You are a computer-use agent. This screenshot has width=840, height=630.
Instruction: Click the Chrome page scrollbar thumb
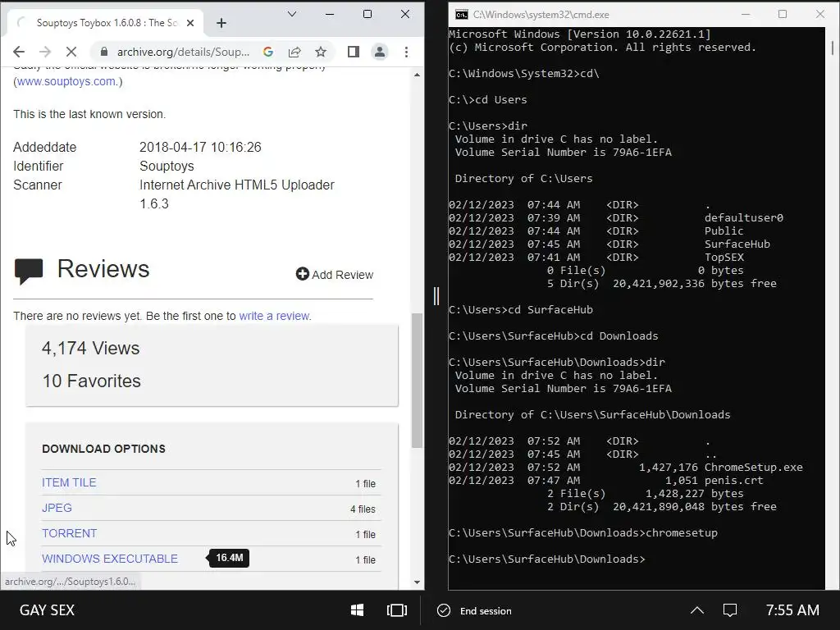point(417,381)
